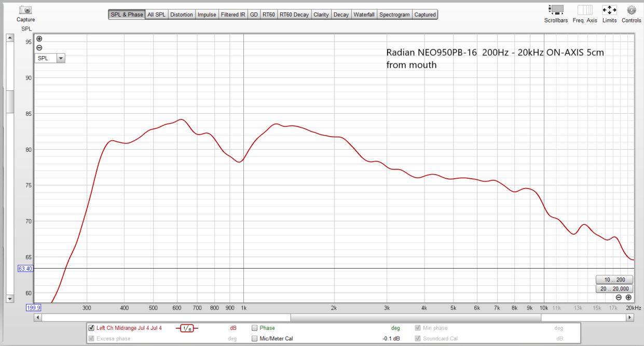Viewport: 644px width, 346px height.
Task: Open the GD tab
Action: coord(254,15)
